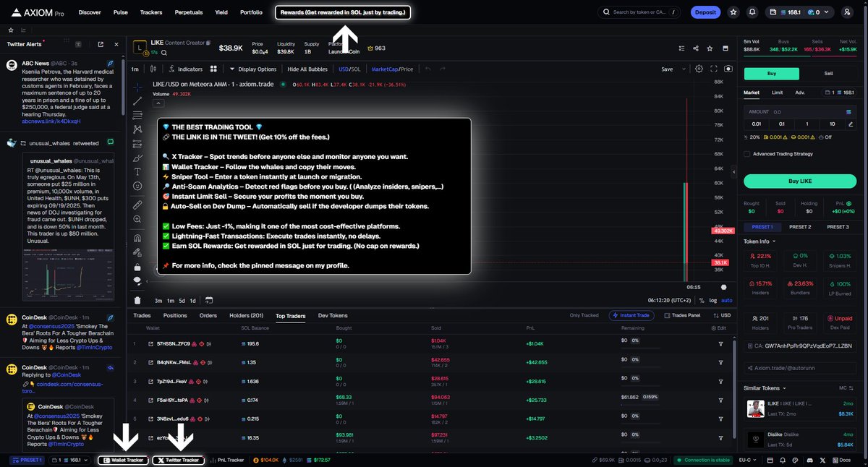Open Indicators menu on chart
The image size is (868, 467).
pyautogui.click(x=185, y=69)
